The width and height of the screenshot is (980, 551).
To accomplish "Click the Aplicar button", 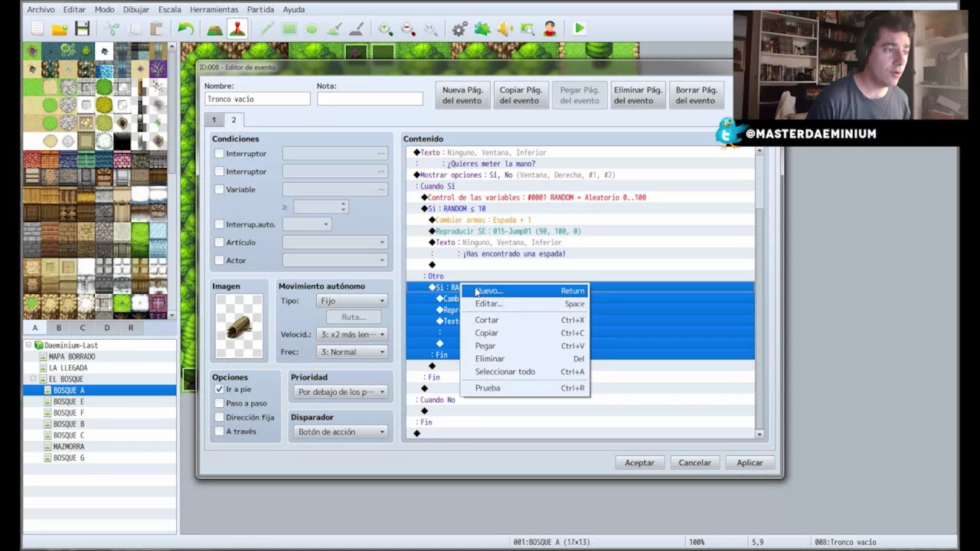I will pyautogui.click(x=750, y=463).
